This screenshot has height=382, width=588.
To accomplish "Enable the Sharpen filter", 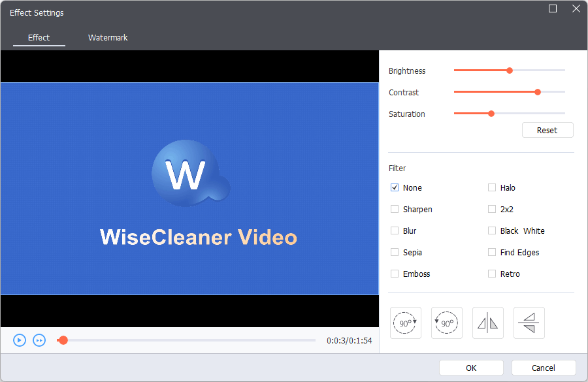I will coord(395,210).
